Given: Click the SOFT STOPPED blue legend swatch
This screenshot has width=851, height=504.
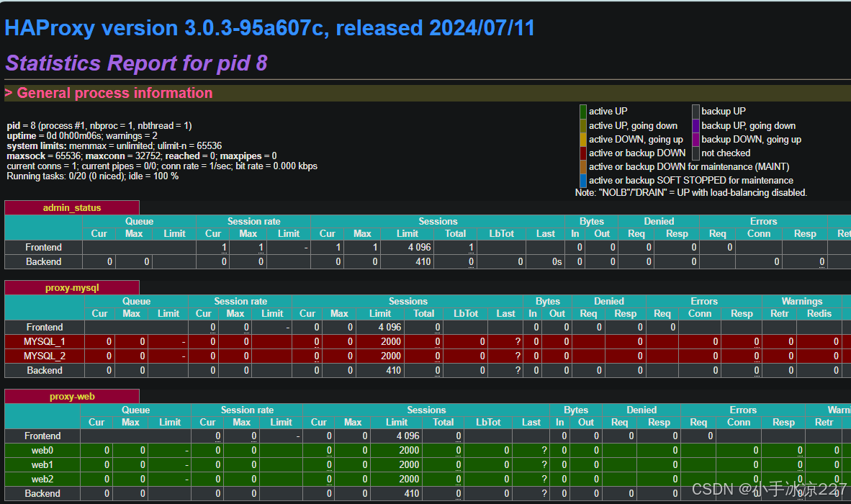Looking at the screenshot, I should pos(583,181).
